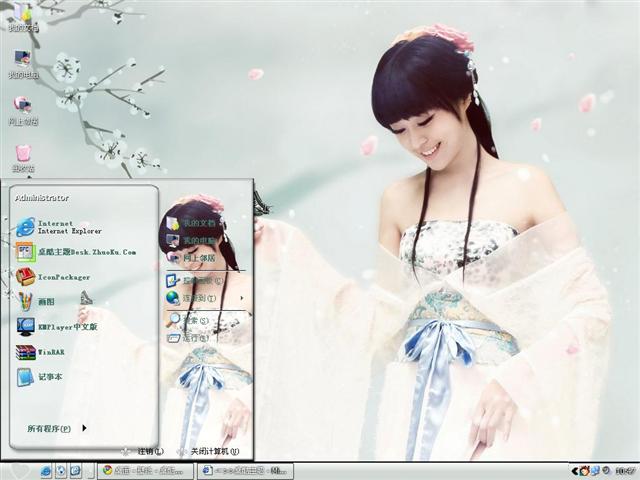The image size is (640, 480).
Task: Launch KMPlayer中文版 from the Start menu
Action: point(57,327)
